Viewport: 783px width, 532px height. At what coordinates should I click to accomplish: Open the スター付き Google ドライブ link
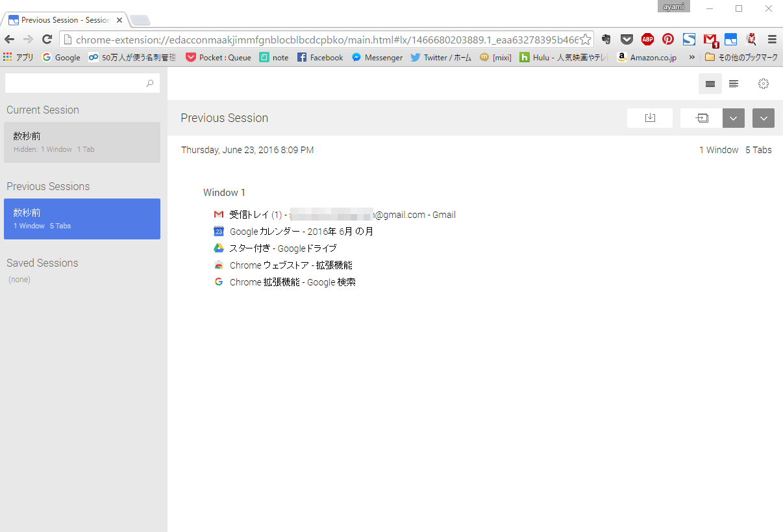click(x=283, y=248)
